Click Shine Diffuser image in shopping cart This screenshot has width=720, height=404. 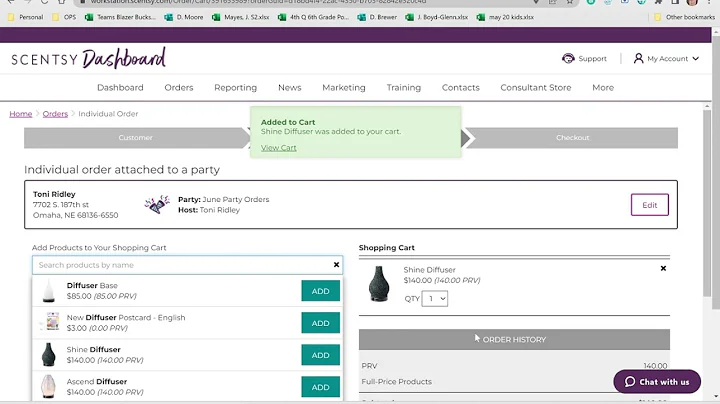coord(379,284)
